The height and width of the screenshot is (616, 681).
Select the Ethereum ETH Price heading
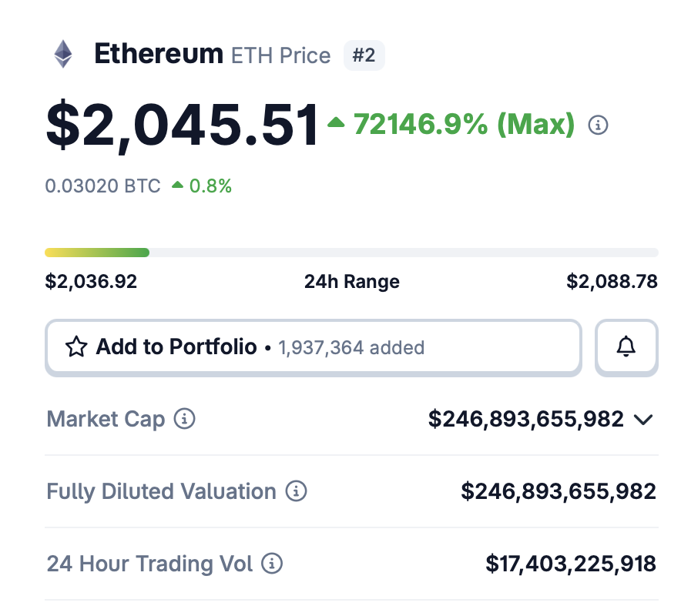point(208,53)
